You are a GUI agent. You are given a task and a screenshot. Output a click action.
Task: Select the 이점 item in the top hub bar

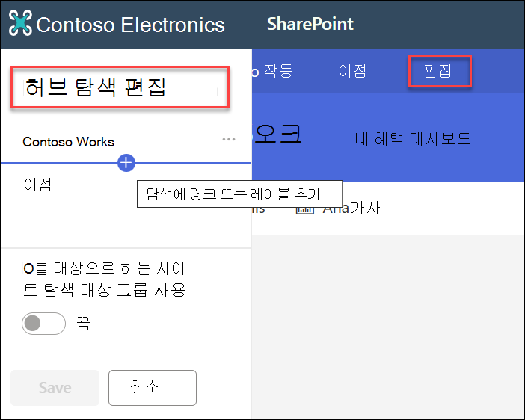point(352,71)
